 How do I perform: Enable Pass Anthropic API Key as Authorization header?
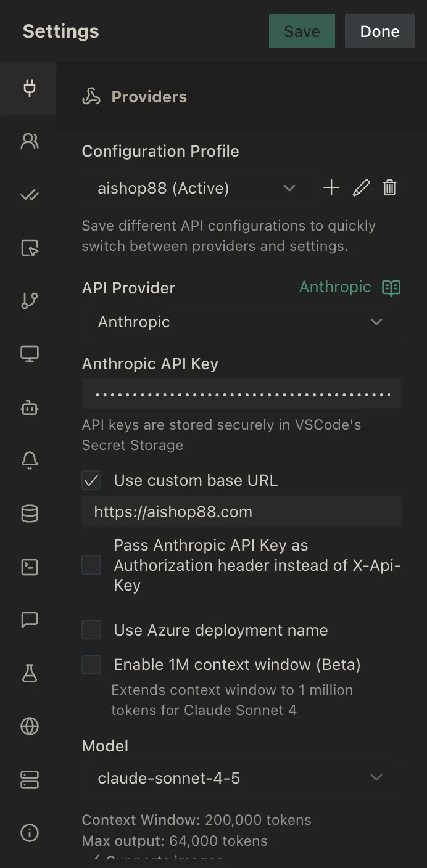click(91, 565)
